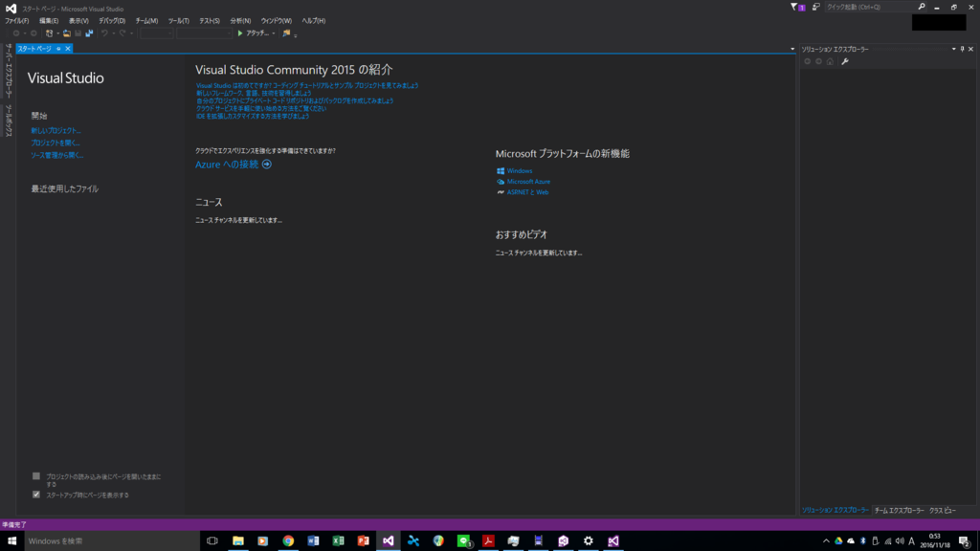This screenshot has height=551, width=980.
Task: Open the Solution Configurations combo box
Action: [156, 33]
